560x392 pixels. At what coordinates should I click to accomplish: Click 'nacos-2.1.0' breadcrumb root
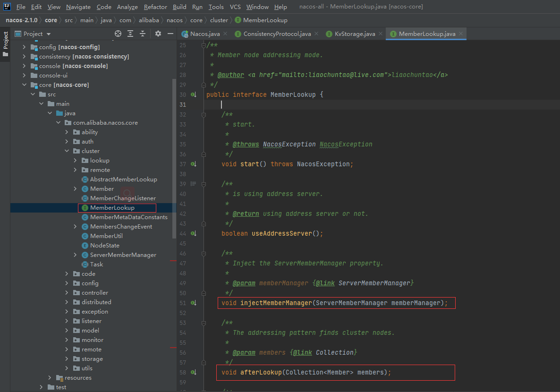tap(21, 20)
